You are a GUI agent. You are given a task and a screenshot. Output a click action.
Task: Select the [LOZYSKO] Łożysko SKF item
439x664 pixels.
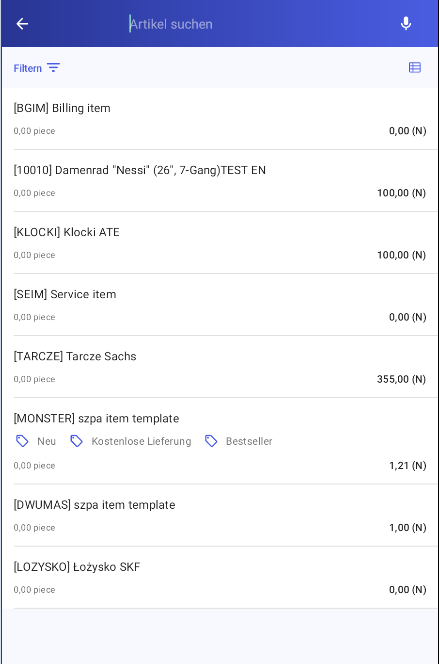tap(219, 578)
